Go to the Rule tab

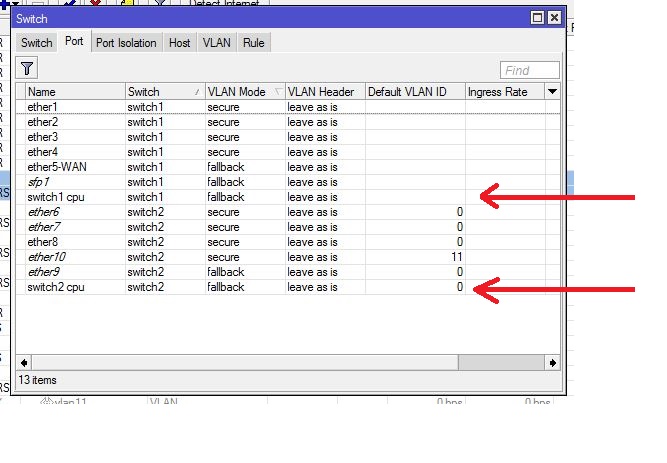tap(254, 43)
